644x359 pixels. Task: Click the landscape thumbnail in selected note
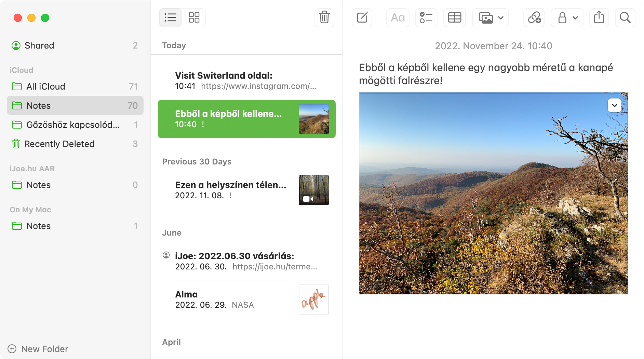click(x=314, y=119)
